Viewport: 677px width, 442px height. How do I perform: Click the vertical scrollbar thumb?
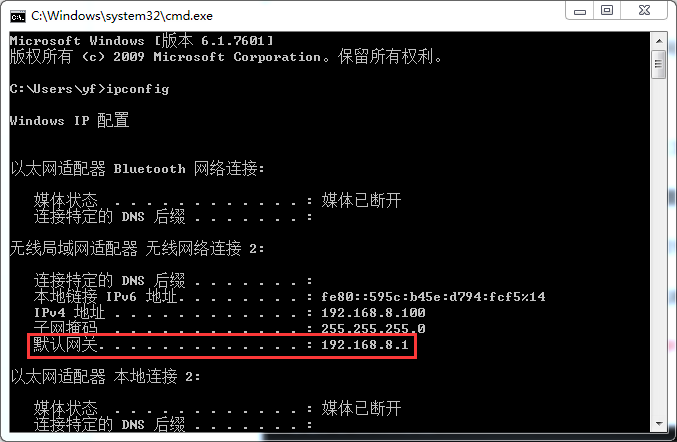[x=659, y=65]
